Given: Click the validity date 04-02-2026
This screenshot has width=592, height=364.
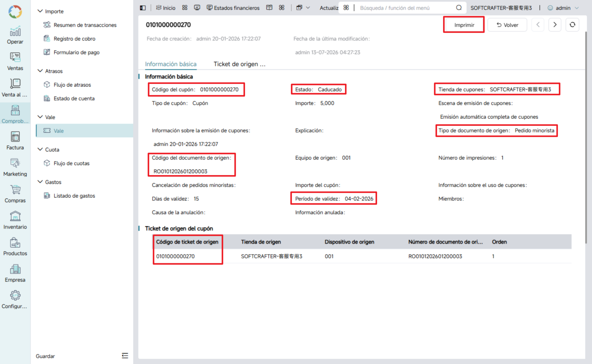Looking at the screenshot, I should pos(359,199).
